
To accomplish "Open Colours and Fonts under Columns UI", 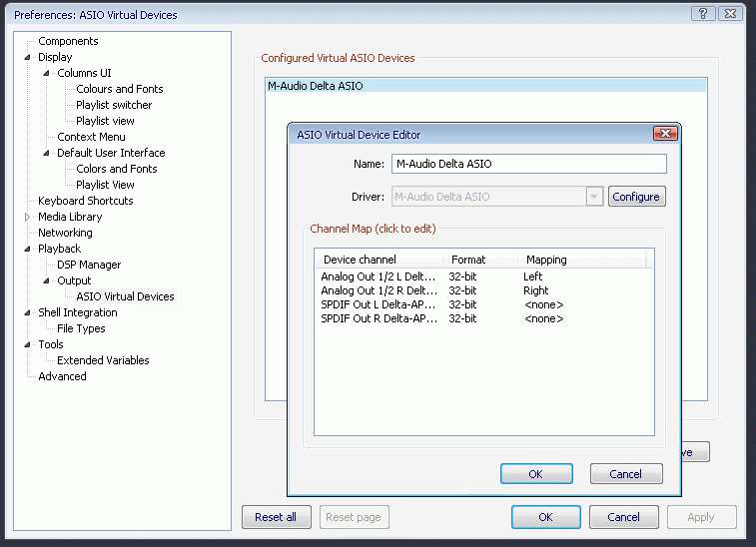I will (120, 89).
